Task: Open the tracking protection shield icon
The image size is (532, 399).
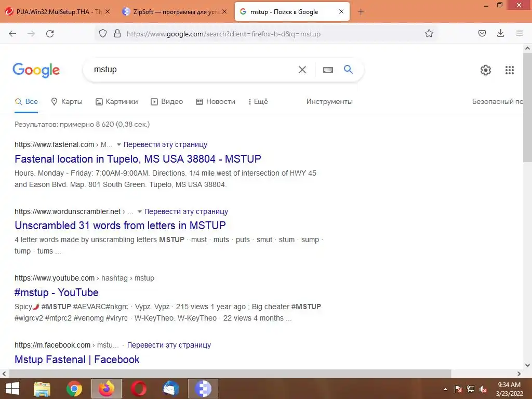Action: [103, 34]
